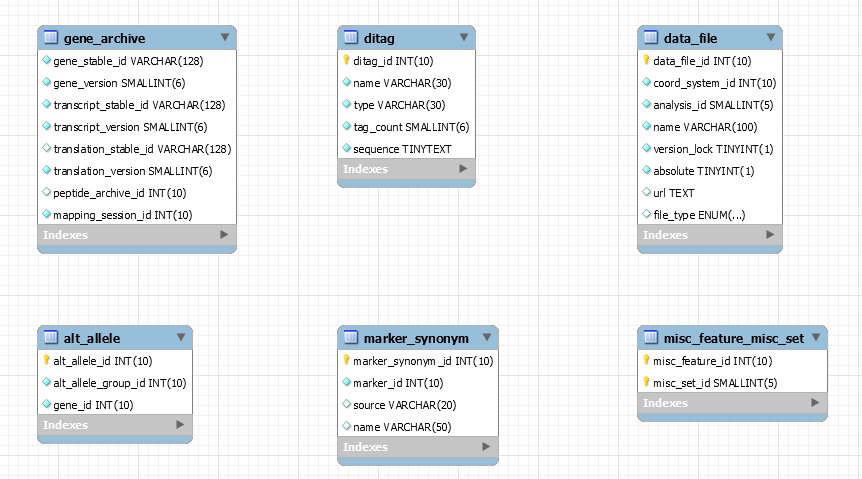The image size is (862, 479).
Task: Click the alt_allele table icon
Action: click(x=51, y=338)
